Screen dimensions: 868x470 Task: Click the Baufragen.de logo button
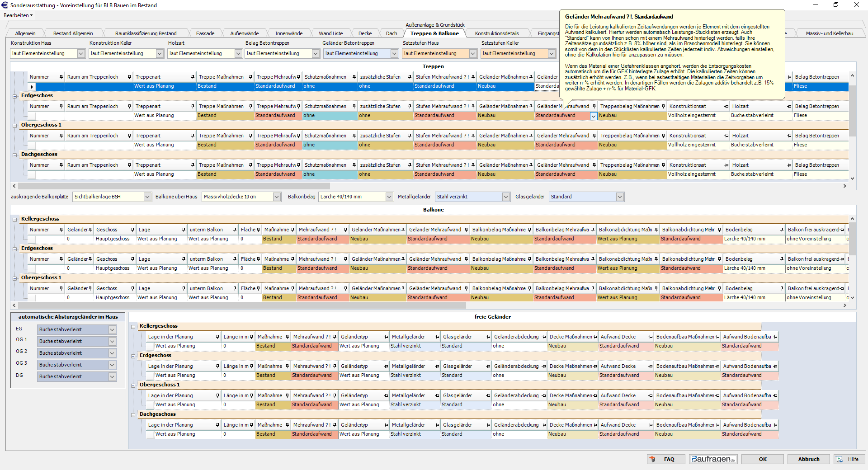pos(713,459)
